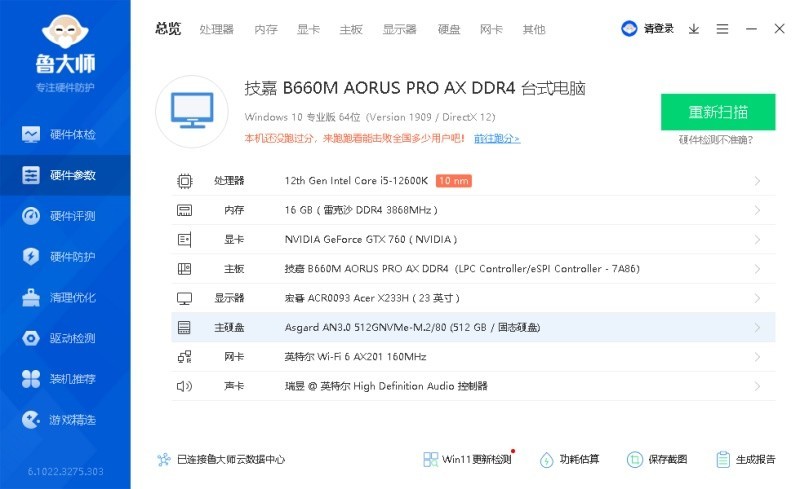Expand the 内存 row chevron
800x489 pixels.
(757, 210)
